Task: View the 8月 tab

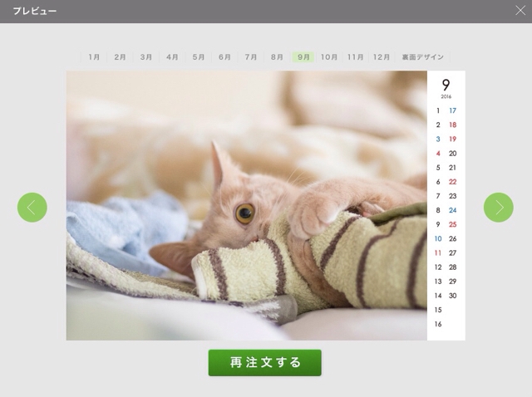Action: click(277, 57)
